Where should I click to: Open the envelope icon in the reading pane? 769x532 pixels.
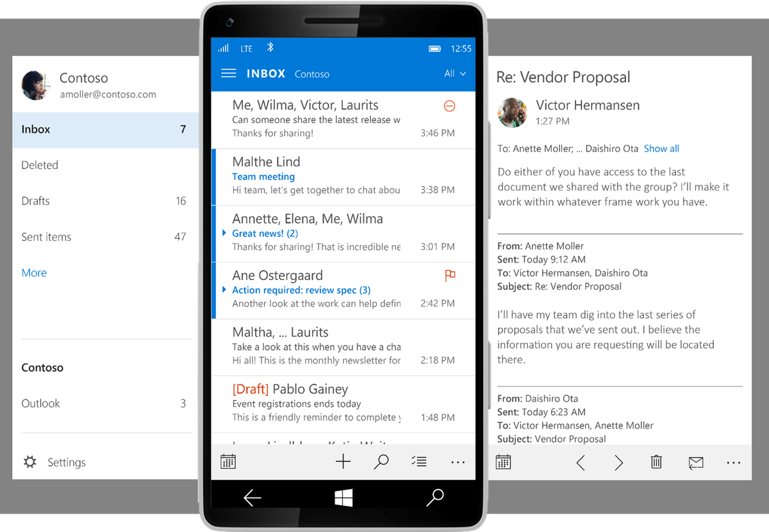click(696, 461)
